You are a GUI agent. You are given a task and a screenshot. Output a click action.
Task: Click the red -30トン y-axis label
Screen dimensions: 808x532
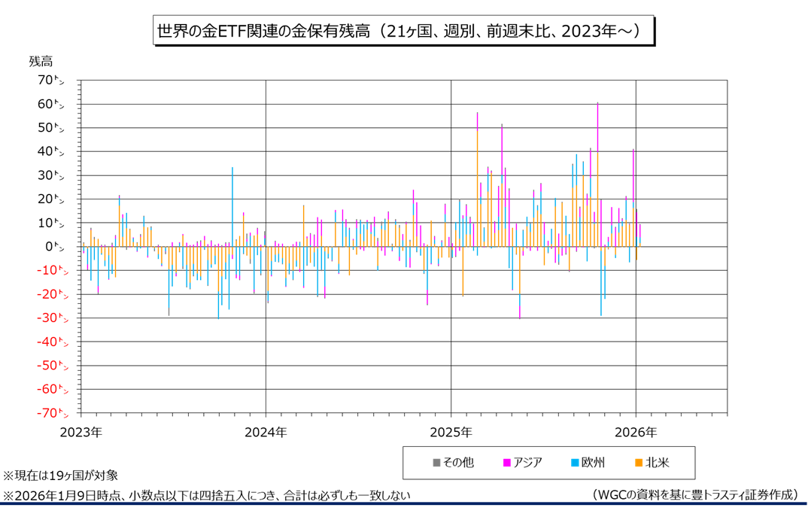coord(46,318)
